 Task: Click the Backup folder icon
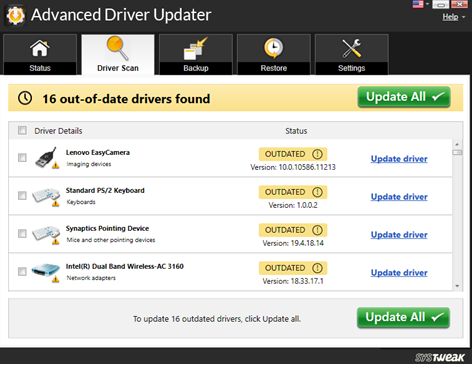[196, 49]
